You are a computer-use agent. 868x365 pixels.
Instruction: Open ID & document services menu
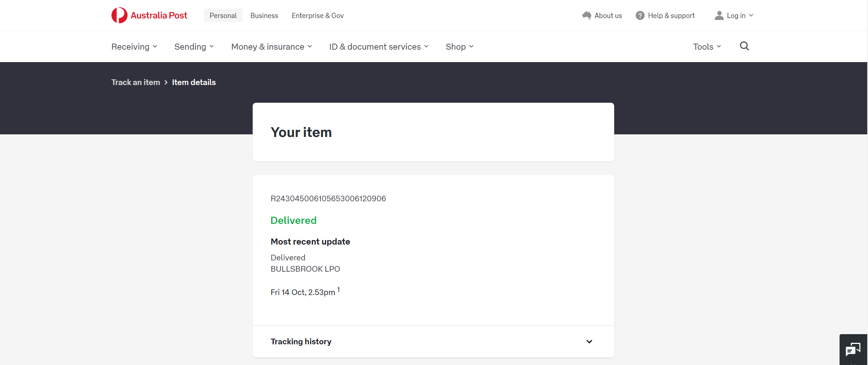pyautogui.click(x=379, y=47)
